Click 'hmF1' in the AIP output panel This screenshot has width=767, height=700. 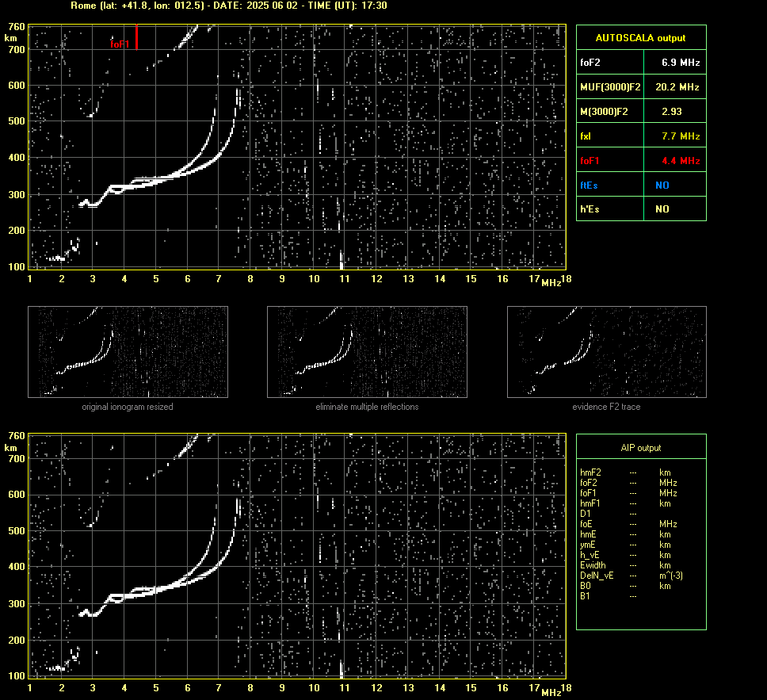click(x=590, y=503)
